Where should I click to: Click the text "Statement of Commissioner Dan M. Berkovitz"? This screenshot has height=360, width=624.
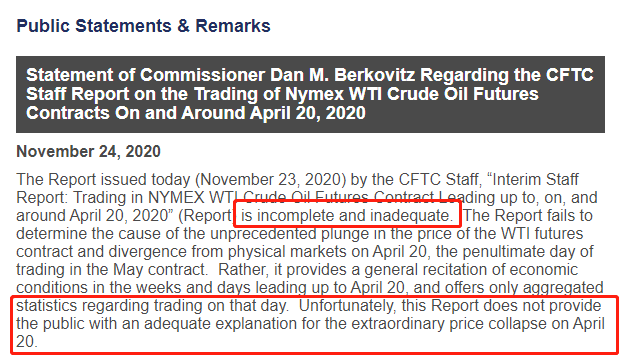tap(221, 75)
